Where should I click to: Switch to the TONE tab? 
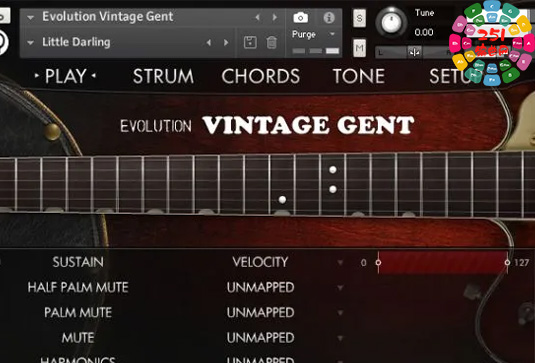coord(359,76)
